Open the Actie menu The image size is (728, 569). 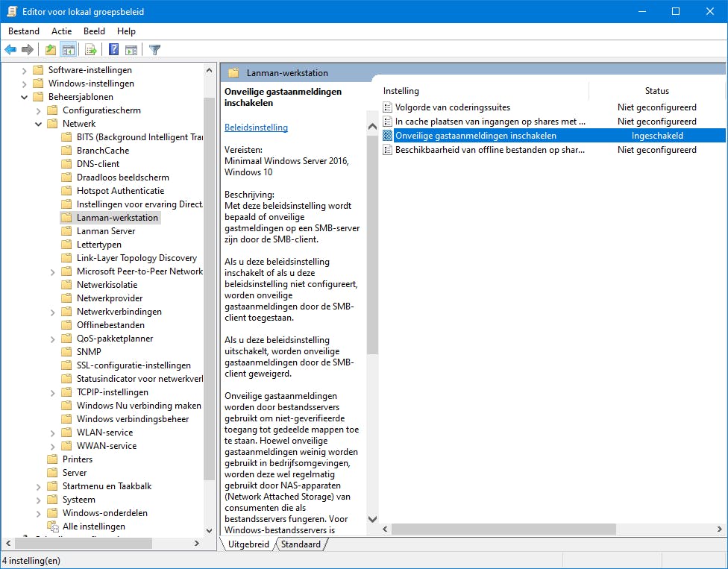click(x=61, y=31)
